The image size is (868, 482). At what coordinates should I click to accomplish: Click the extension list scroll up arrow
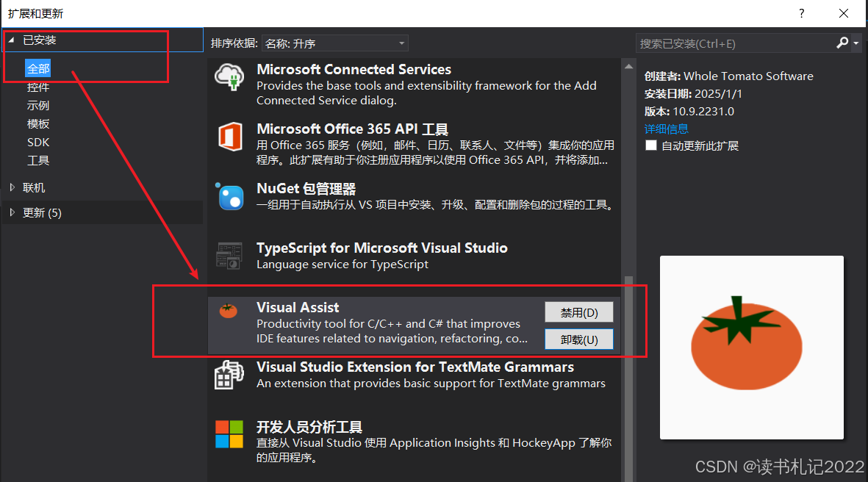(x=628, y=66)
